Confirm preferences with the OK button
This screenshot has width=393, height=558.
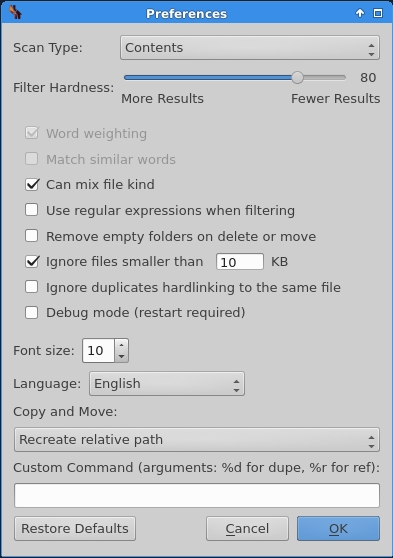(x=338, y=529)
